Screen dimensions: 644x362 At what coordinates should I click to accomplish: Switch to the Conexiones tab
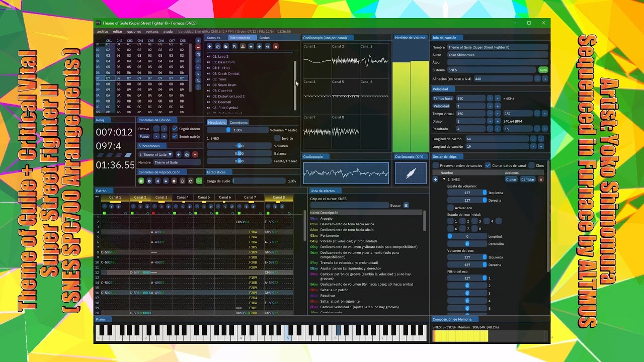(238, 122)
